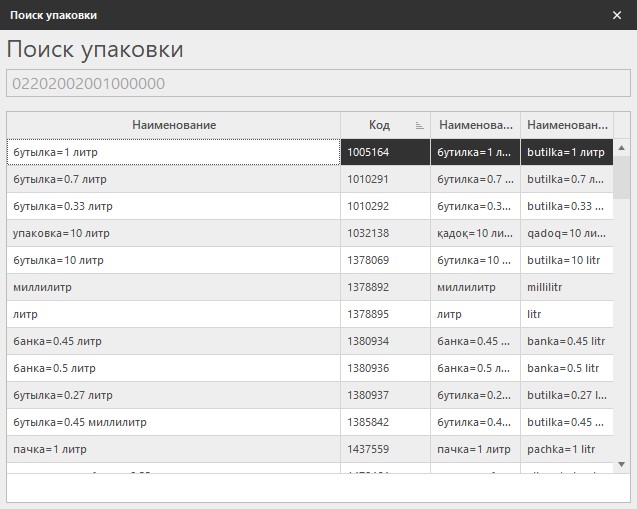Click the banka=0.27 cell in last column

566,396
